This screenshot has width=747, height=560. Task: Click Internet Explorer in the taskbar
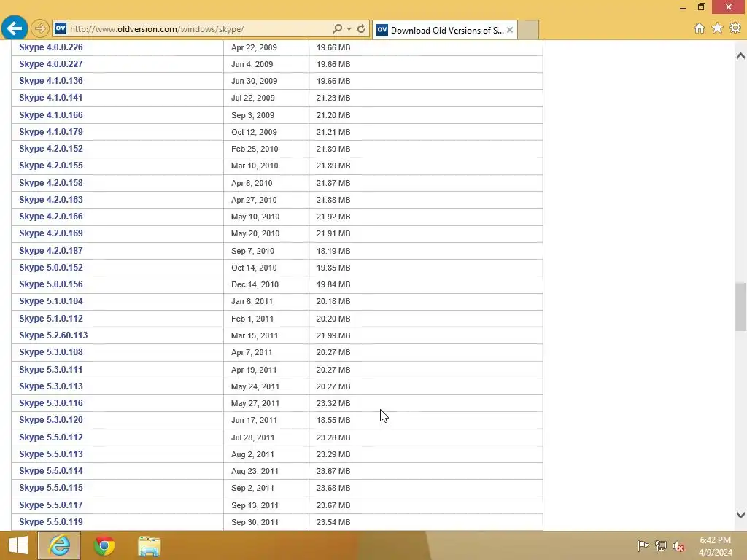[x=59, y=545]
